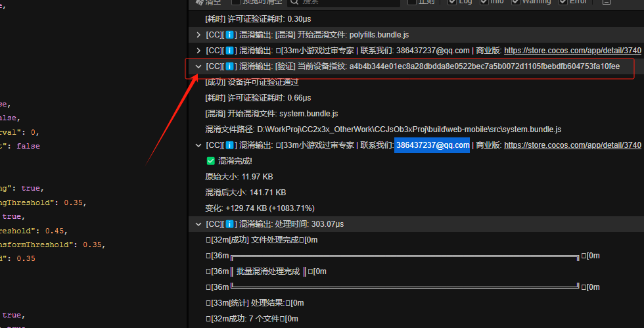The image size is (644, 328).
Task: Click the 设备许可证验证通过 line
Action: pos(252,82)
